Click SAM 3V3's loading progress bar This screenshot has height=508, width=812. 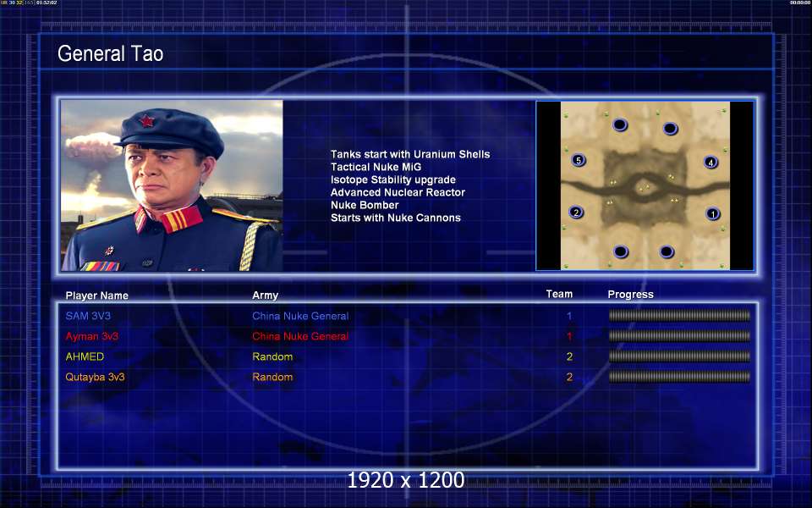point(679,316)
